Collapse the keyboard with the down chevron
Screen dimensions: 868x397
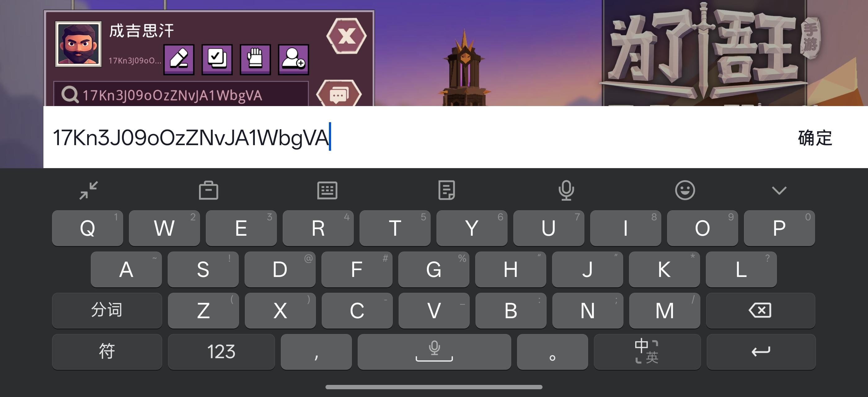click(x=779, y=190)
